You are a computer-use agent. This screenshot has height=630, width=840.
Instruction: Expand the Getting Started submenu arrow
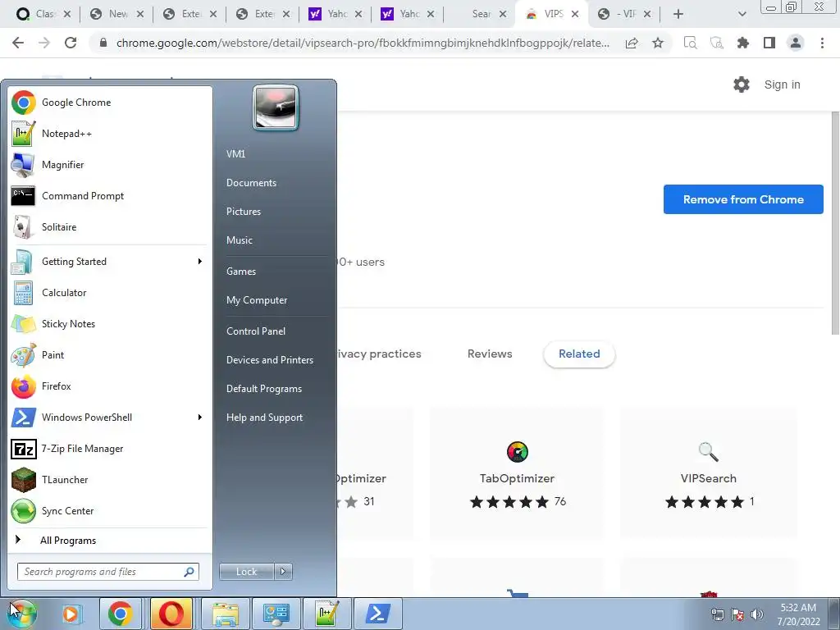pyautogui.click(x=200, y=262)
